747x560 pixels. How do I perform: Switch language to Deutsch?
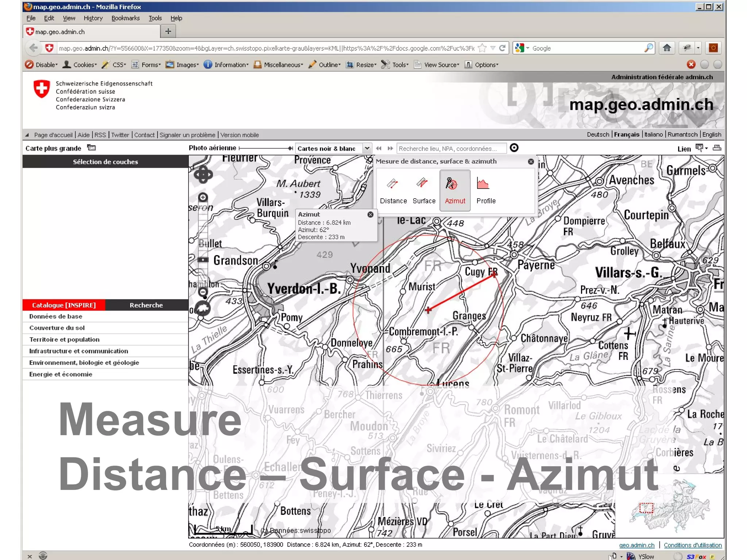point(598,135)
